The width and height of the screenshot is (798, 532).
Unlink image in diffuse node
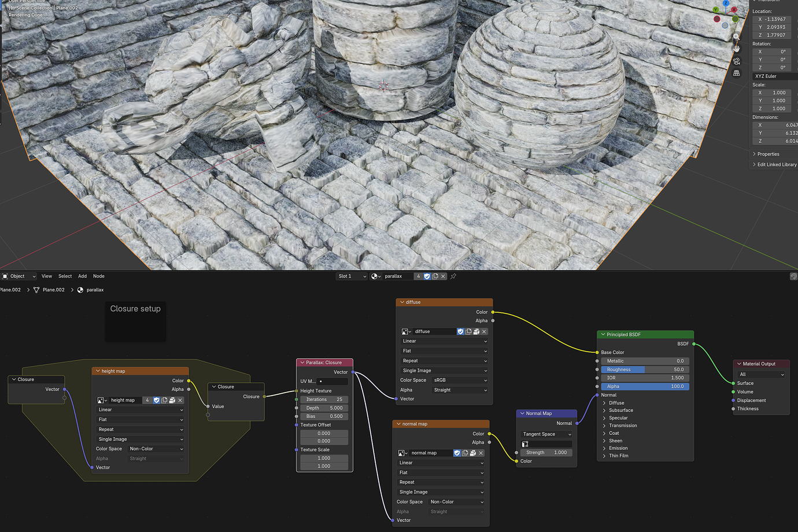[x=484, y=331]
